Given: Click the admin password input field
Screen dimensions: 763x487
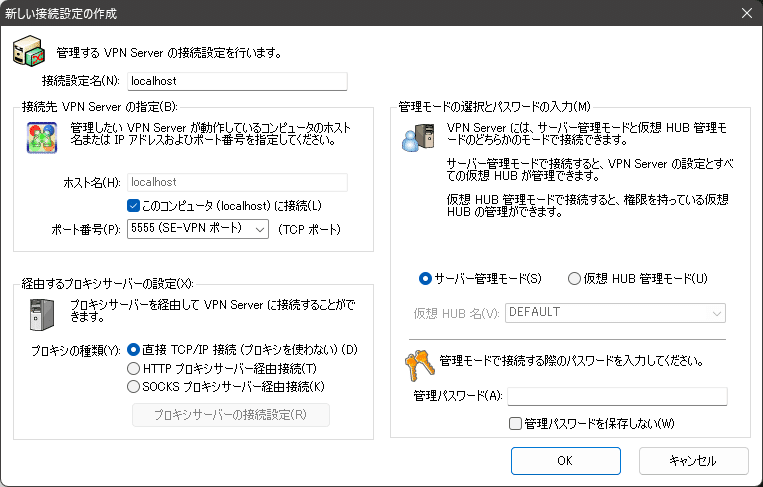Looking at the screenshot, I should coord(618,396).
